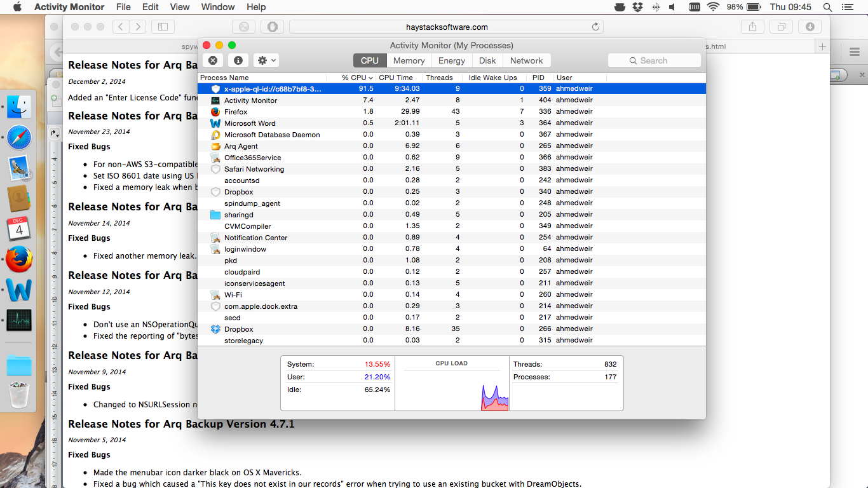868x488 pixels.
Task: Select the loginwindow process icon
Action: coord(215,249)
